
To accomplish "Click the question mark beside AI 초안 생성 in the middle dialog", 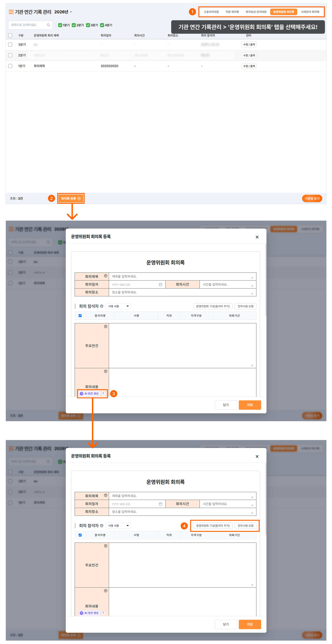I will (x=103, y=394).
